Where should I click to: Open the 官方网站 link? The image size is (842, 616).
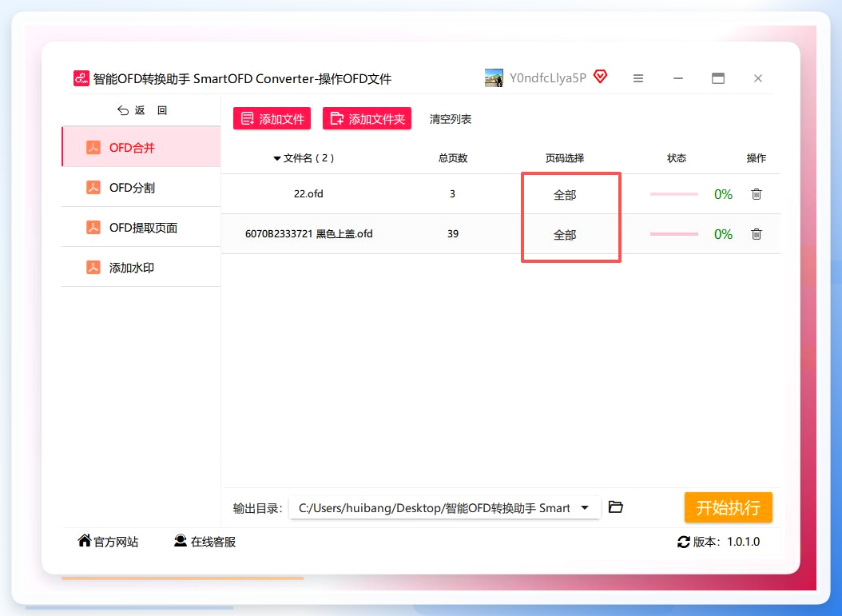click(108, 542)
